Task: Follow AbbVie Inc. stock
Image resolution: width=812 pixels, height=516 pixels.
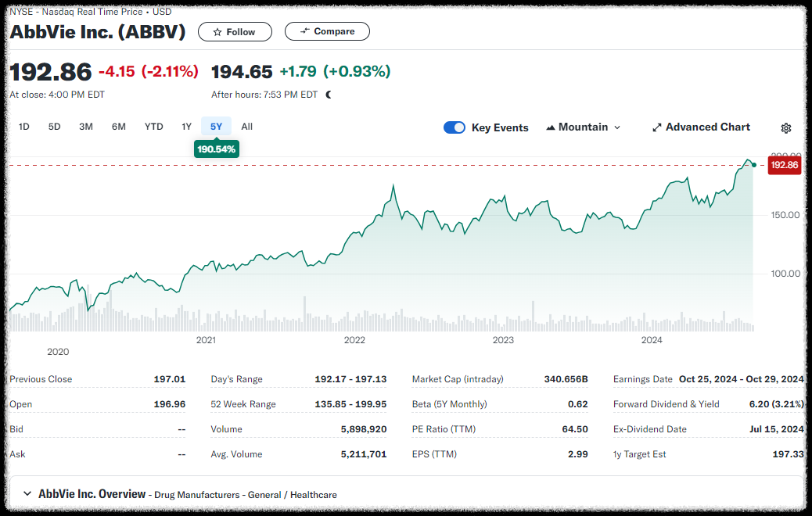Action: [235, 32]
